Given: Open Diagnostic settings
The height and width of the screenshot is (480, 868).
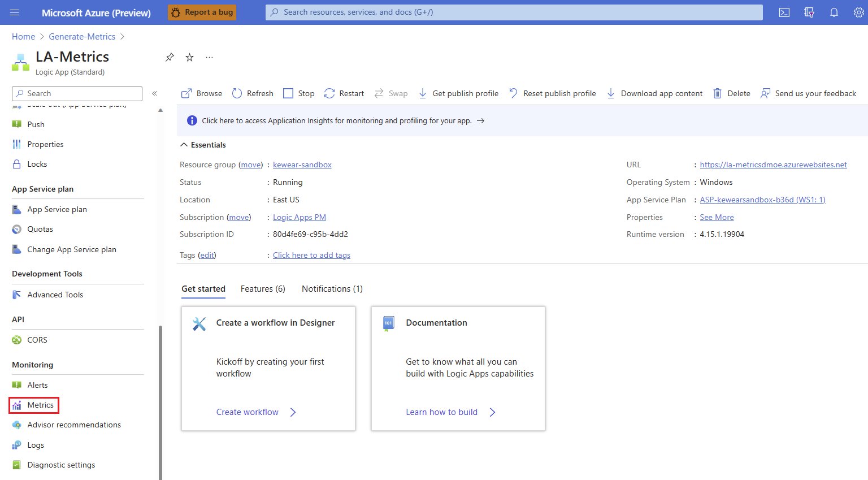Looking at the screenshot, I should (x=61, y=465).
